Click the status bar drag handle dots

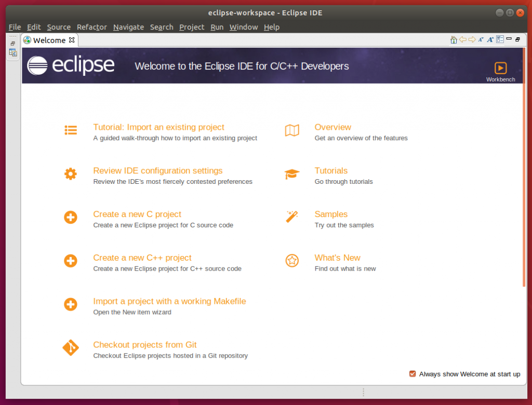coord(363,392)
